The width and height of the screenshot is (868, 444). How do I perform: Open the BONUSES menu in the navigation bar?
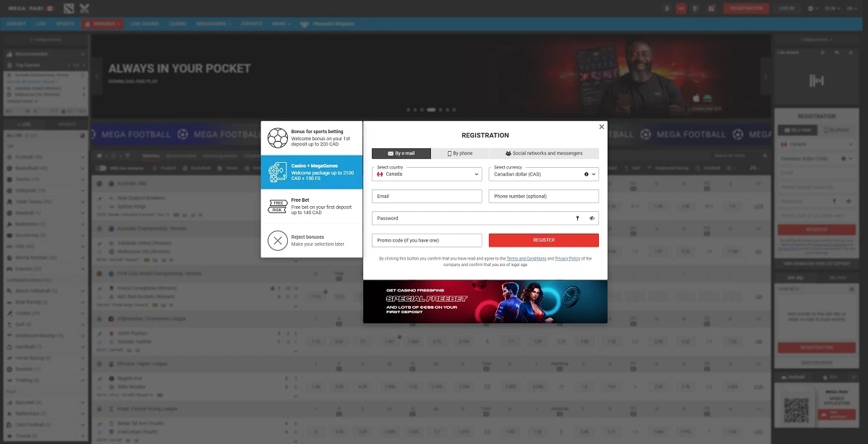[102, 24]
